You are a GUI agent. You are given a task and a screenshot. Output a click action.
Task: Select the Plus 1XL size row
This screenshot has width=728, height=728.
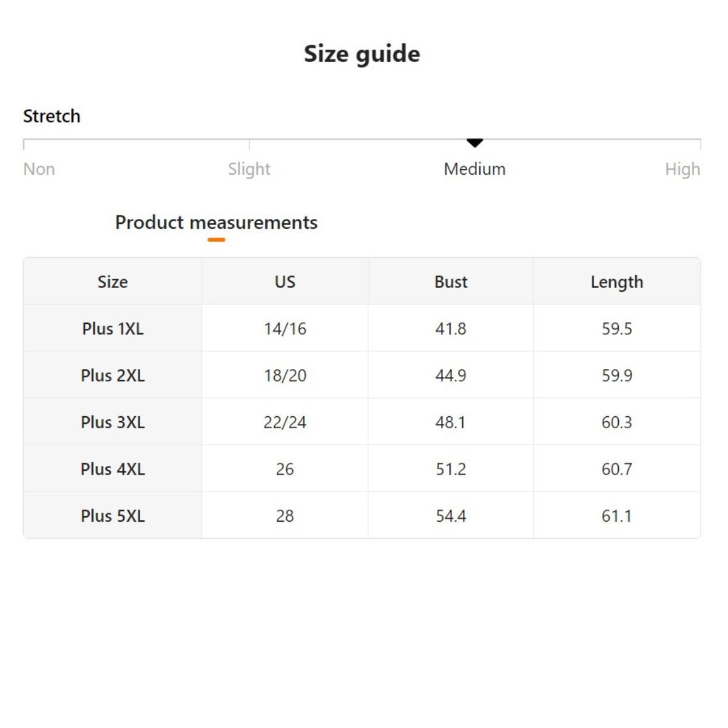113,329
